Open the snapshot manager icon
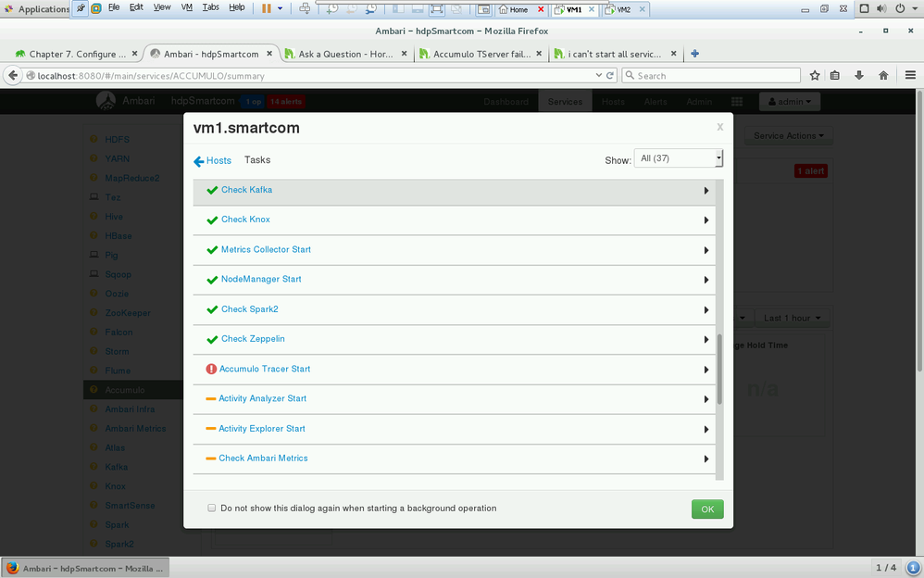 pos(370,9)
